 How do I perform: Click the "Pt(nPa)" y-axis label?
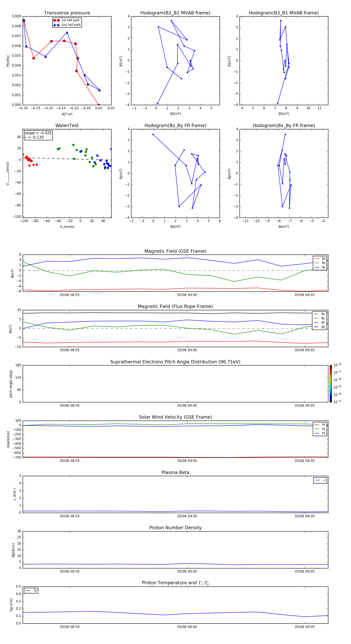(x=8, y=61)
